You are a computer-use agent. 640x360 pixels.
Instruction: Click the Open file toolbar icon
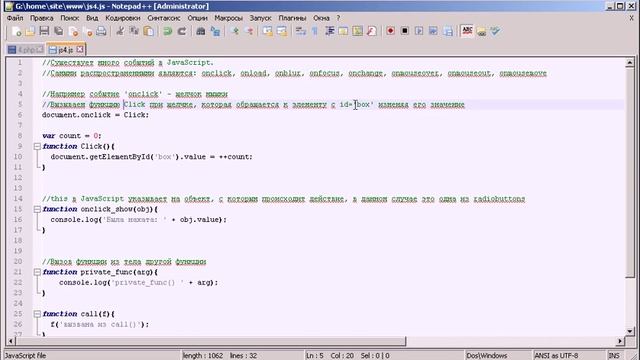[x=30, y=31]
